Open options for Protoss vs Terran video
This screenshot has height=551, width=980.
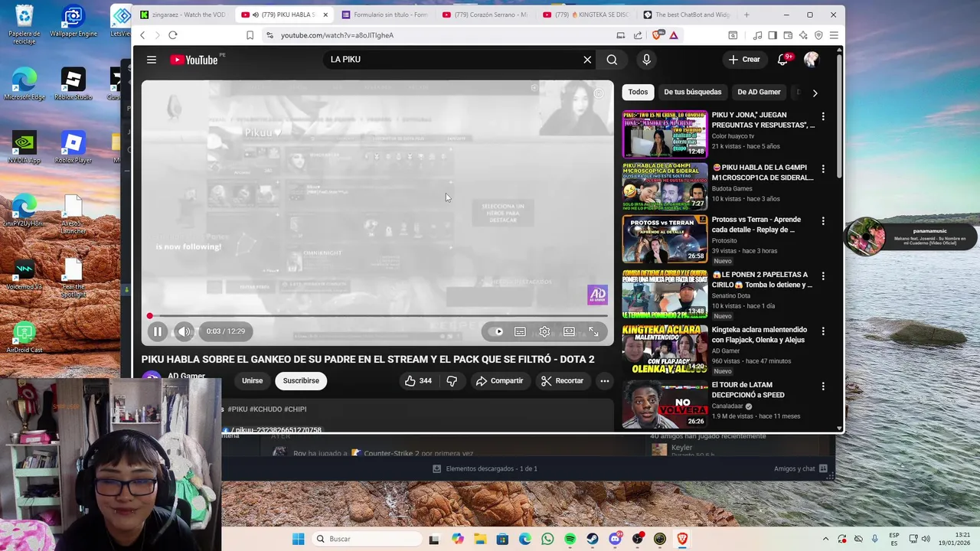823,220
